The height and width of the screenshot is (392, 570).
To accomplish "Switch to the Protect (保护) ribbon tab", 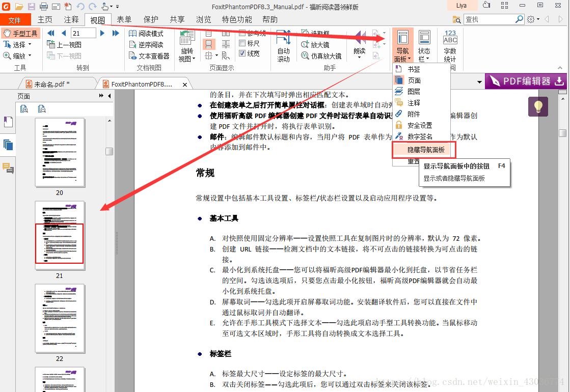I will pos(151,20).
